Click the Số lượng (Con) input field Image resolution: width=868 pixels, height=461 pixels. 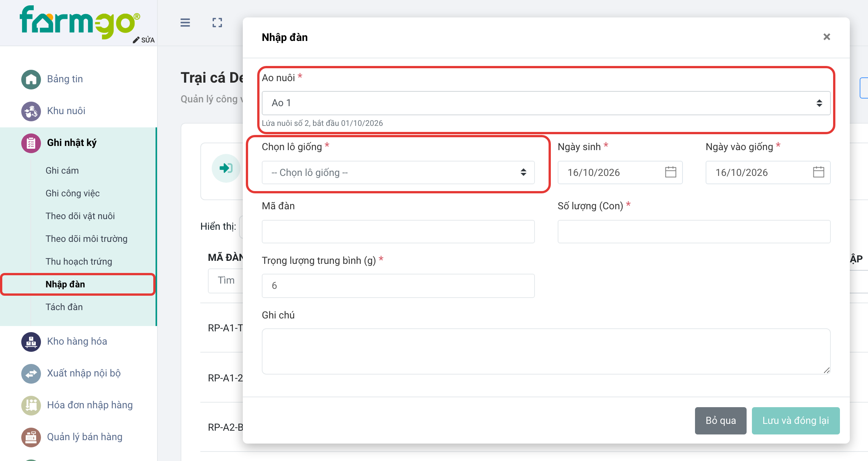[694, 232]
